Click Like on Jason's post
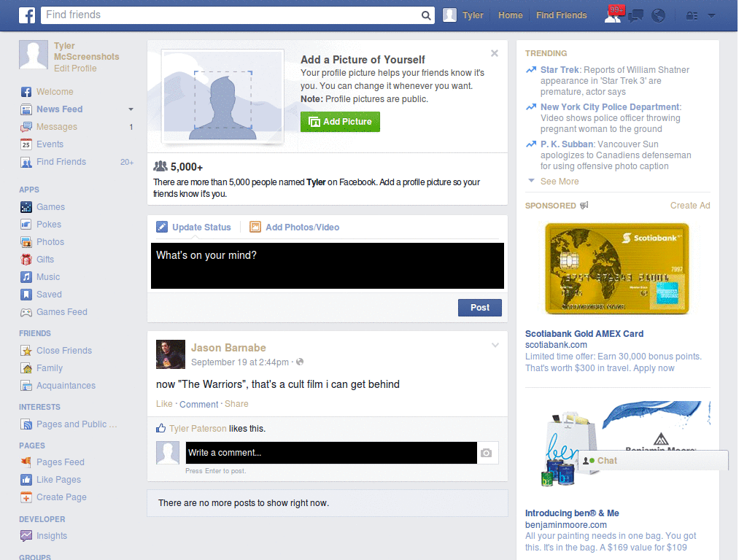 pyautogui.click(x=164, y=404)
